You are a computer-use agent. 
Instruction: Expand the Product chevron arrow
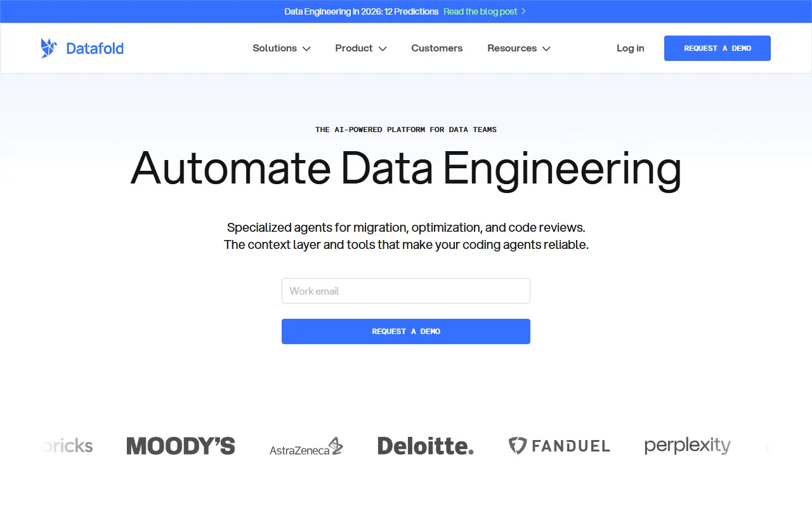(383, 49)
